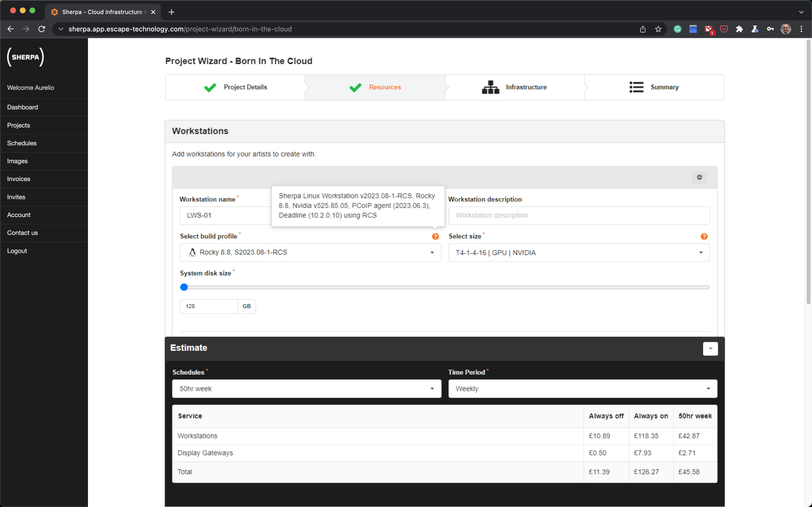Click the Select size help question icon

[x=704, y=236]
